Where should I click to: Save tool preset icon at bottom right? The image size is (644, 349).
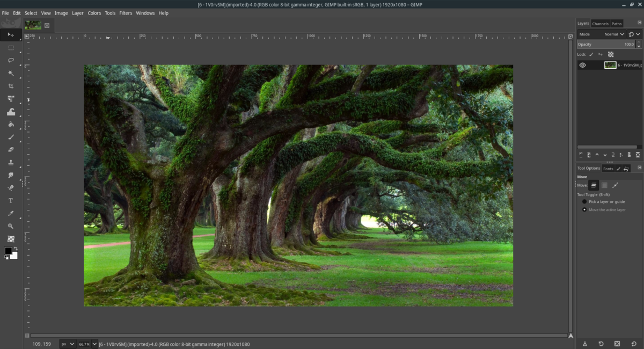[584, 344]
